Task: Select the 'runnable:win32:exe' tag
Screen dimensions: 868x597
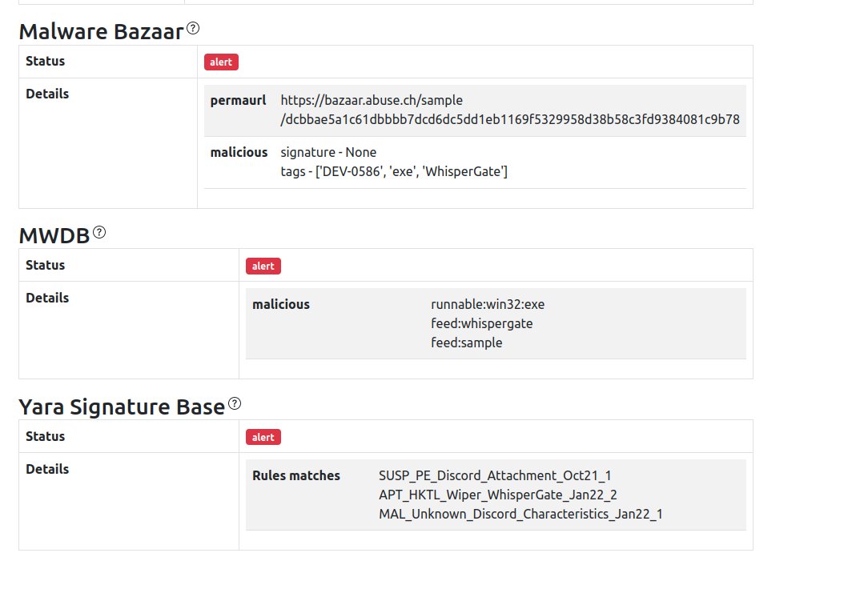Action: [x=488, y=304]
